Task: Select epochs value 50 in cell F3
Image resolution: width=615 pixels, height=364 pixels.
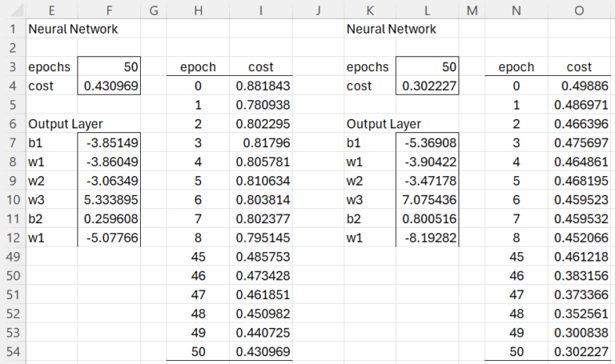Action: click(109, 67)
